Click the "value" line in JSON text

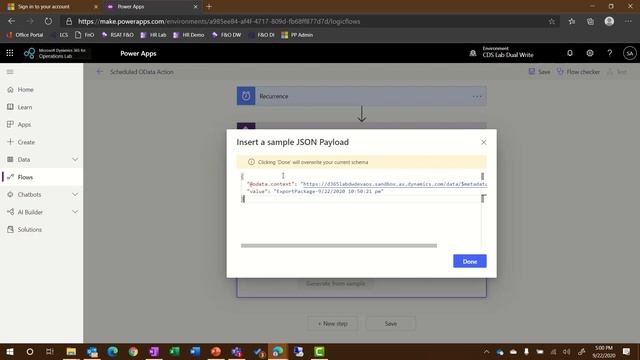(x=315, y=191)
